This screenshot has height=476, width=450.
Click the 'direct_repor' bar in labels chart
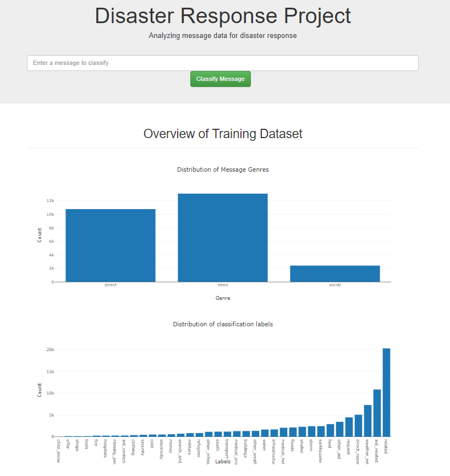pos(358,425)
